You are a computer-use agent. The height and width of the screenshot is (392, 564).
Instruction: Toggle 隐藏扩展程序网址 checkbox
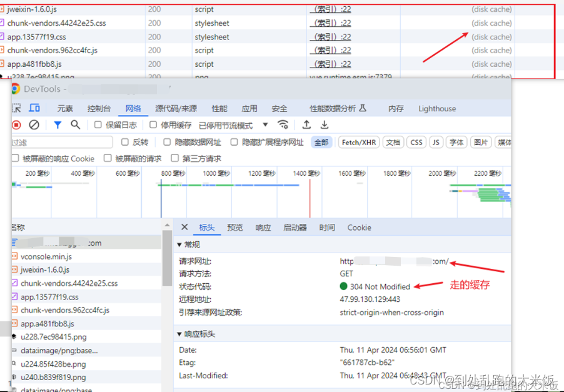(x=234, y=142)
